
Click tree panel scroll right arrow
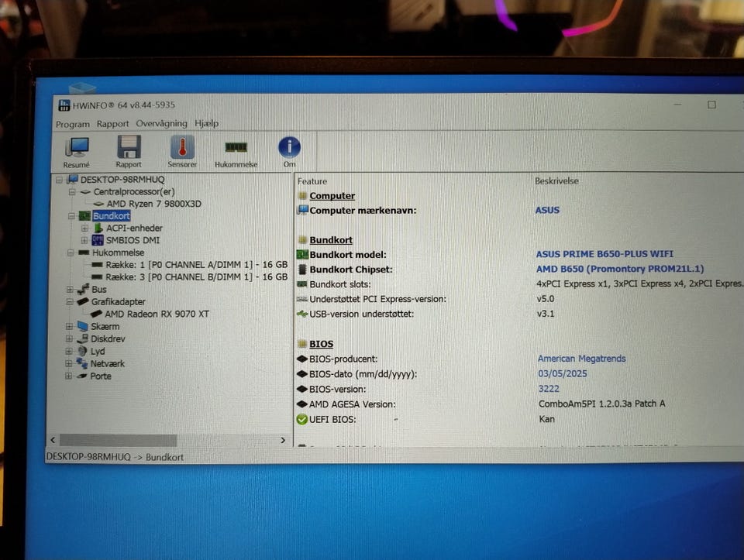pos(284,440)
